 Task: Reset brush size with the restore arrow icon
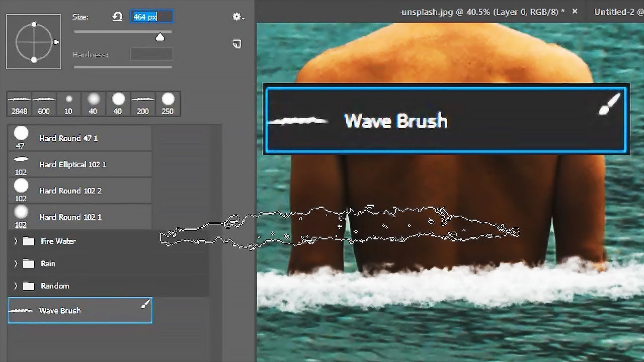pyautogui.click(x=117, y=17)
